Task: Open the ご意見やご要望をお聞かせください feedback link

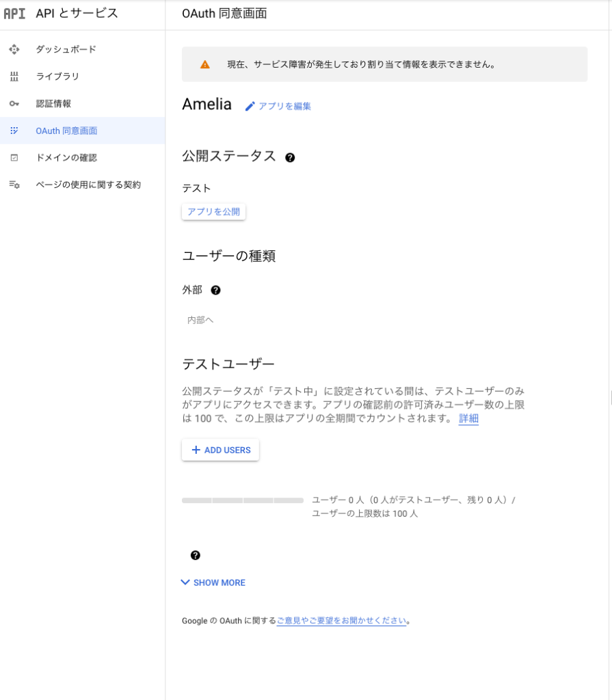Action: pos(341,621)
